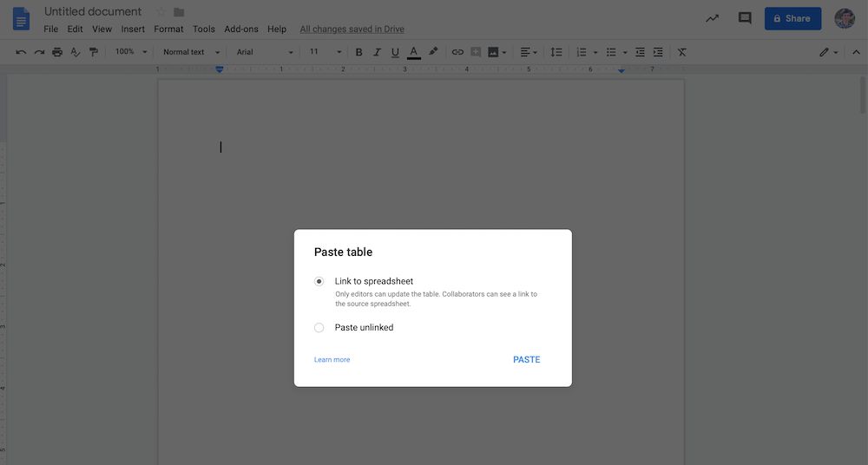868x465 pixels.
Task: Click the print icon in toolbar
Action: coord(57,52)
